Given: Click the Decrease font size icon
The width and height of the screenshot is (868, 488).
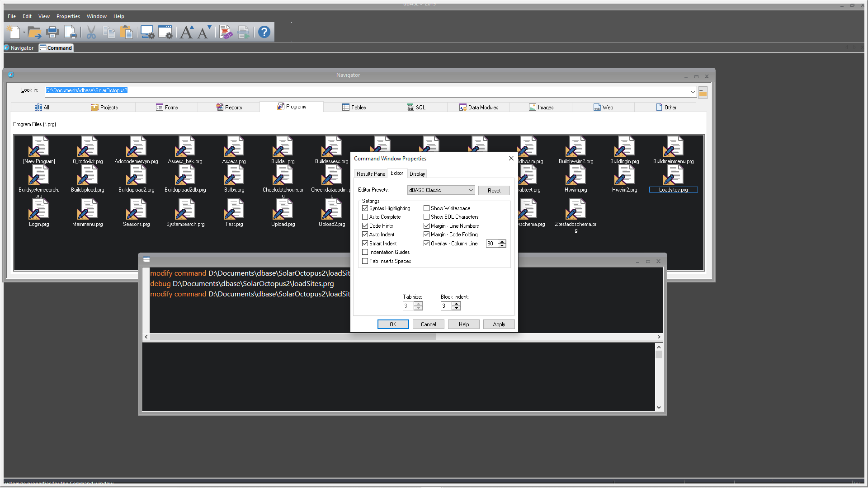Looking at the screenshot, I should (x=204, y=32).
